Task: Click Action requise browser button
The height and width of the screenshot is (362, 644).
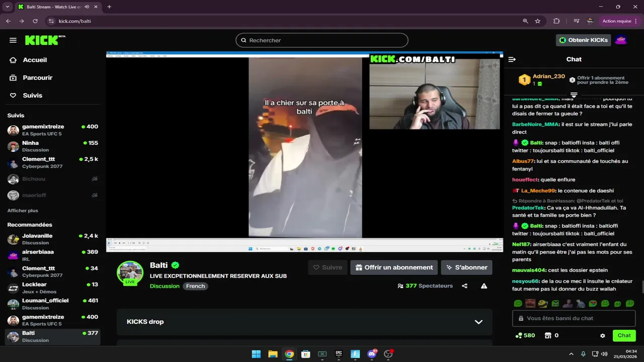Action: point(617,21)
